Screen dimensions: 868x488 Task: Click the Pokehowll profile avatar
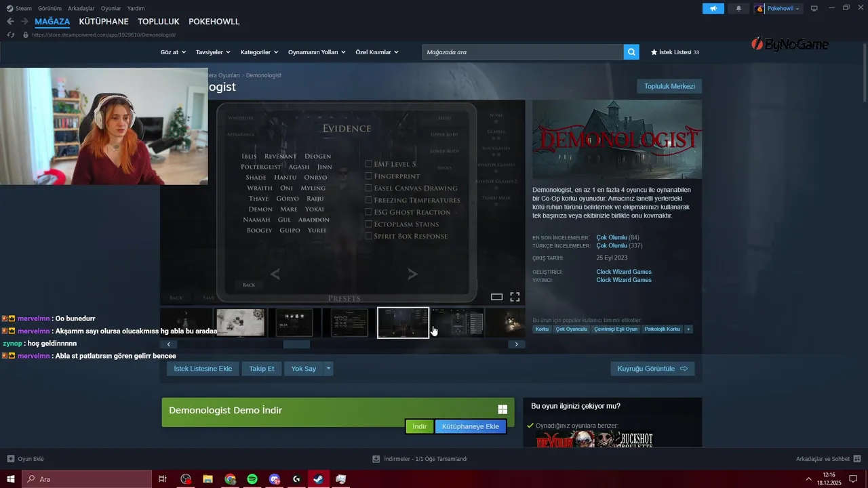pyautogui.click(x=759, y=8)
